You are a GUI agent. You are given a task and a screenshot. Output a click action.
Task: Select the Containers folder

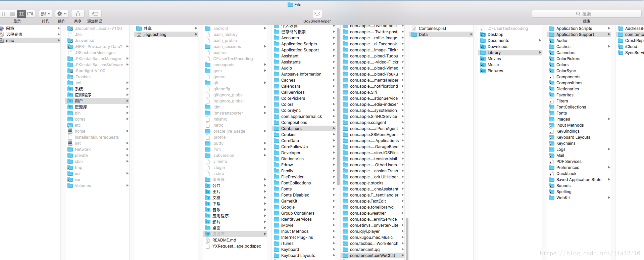[304, 129]
